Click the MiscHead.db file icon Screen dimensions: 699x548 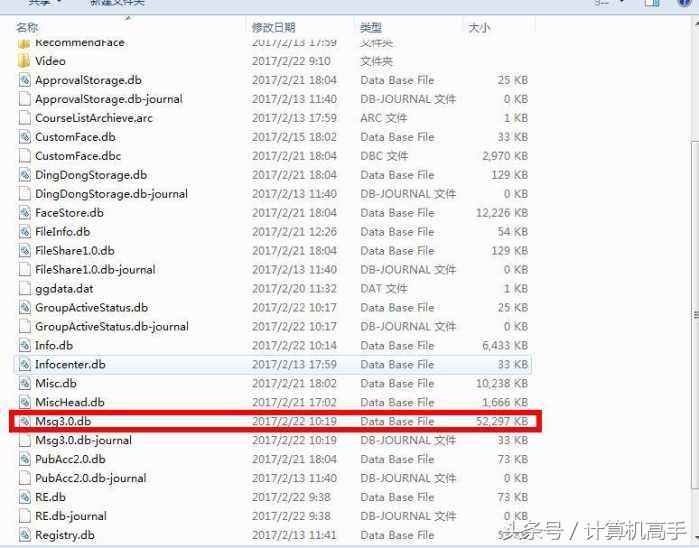coord(25,402)
